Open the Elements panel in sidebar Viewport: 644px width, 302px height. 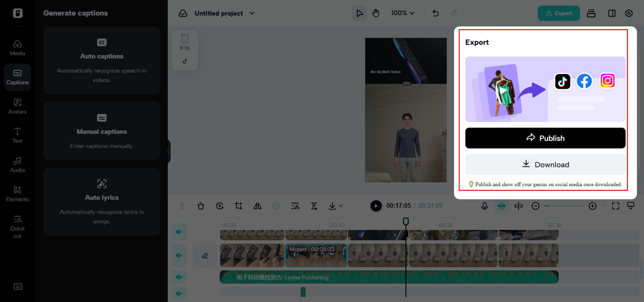coord(18,193)
